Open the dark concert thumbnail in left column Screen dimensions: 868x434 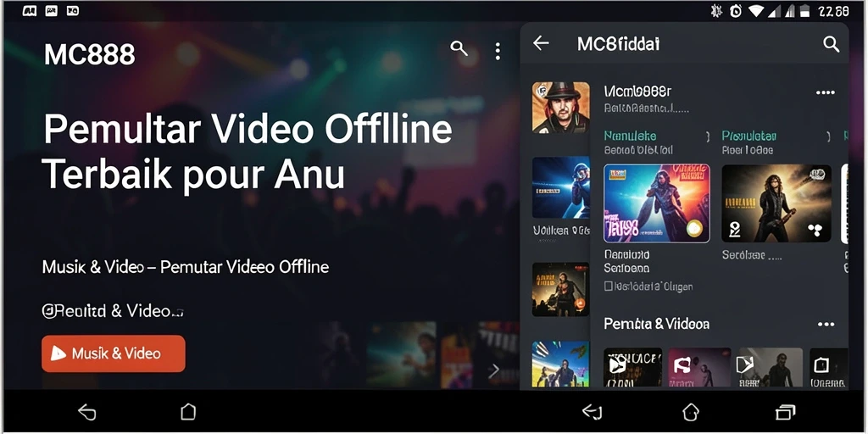(x=561, y=290)
